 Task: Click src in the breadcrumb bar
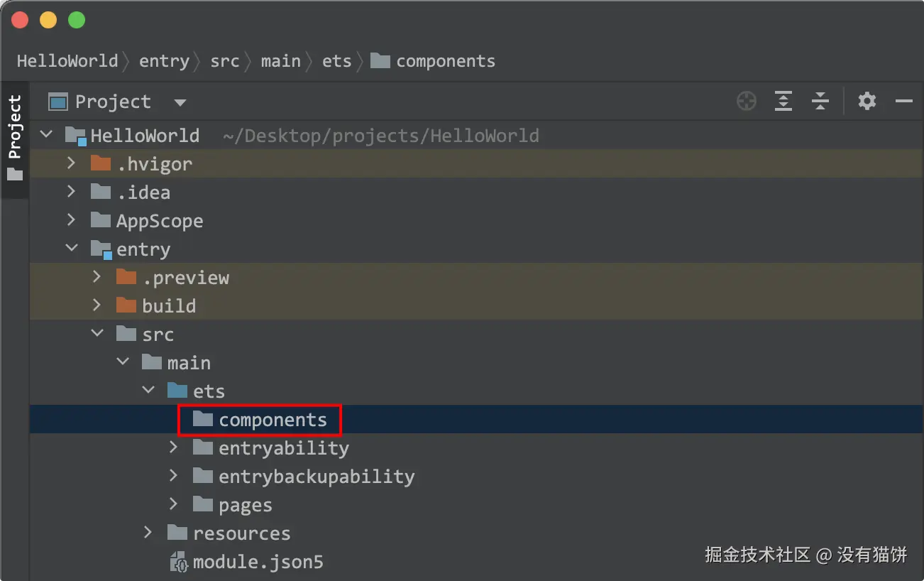coord(225,62)
